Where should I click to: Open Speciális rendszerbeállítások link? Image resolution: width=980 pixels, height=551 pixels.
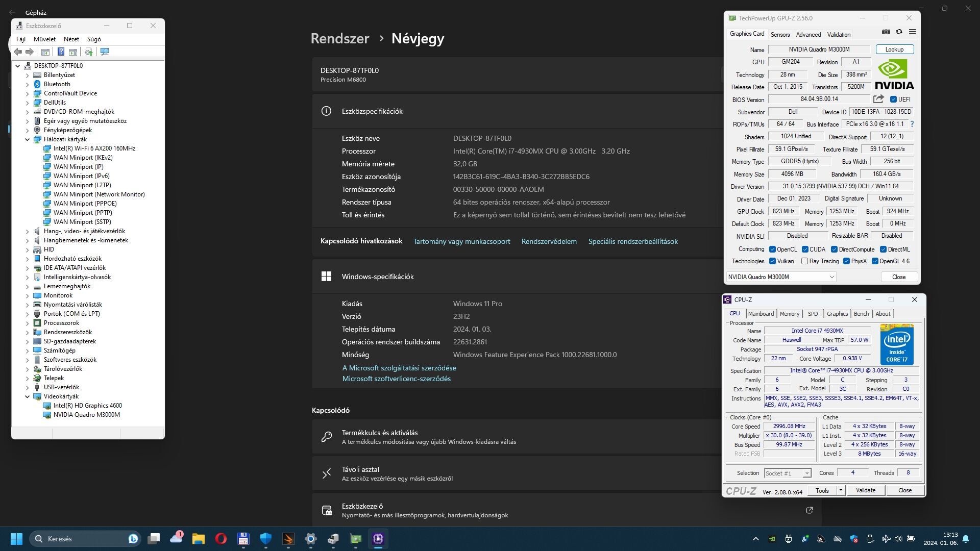tap(633, 241)
